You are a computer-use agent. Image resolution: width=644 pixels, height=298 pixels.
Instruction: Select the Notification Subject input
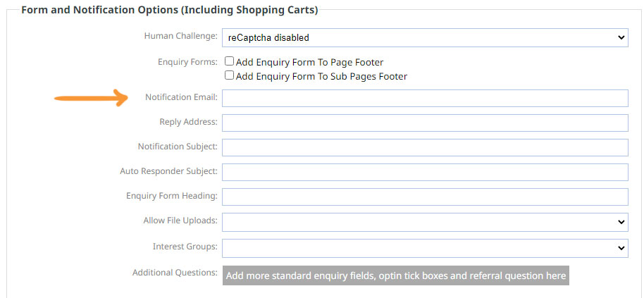point(425,148)
